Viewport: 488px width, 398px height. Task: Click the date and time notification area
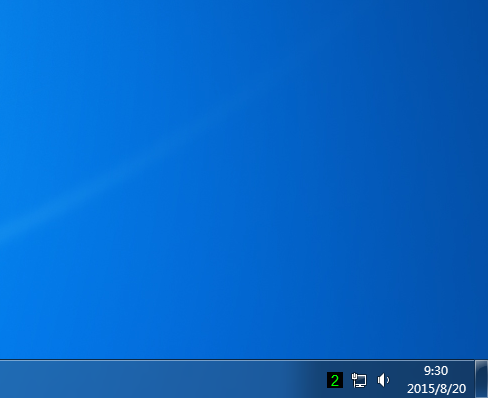(x=436, y=380)
